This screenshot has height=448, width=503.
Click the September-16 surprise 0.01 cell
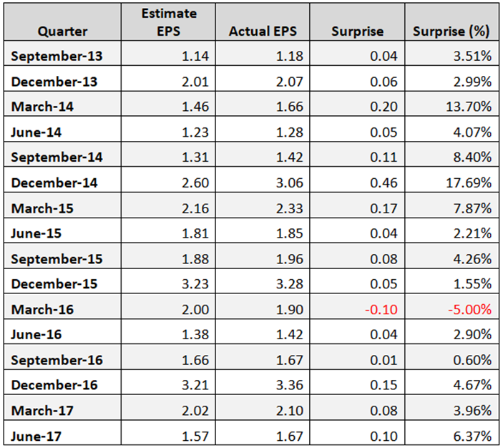[357, 357]
